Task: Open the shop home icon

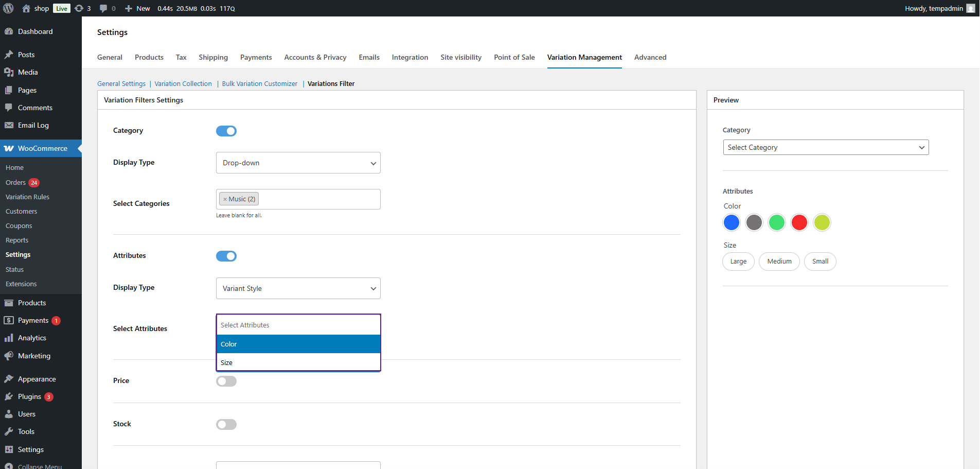Action: [26, 8]
